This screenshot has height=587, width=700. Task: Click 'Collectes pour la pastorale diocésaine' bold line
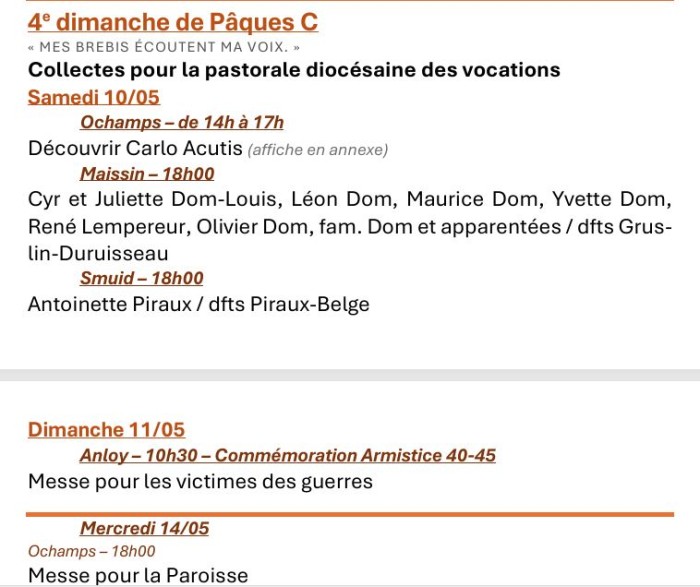tap(294, 70)
